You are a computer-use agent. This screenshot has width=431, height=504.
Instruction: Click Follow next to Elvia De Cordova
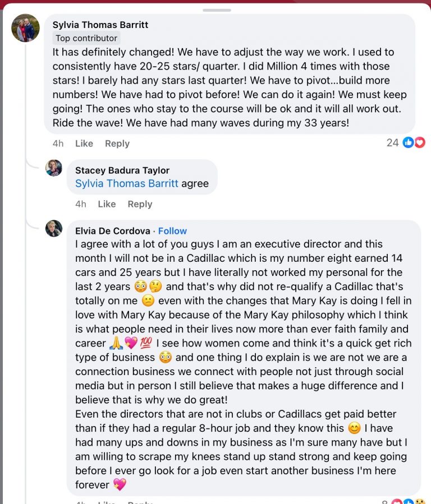pyautogui.click(x=172, y=230)
